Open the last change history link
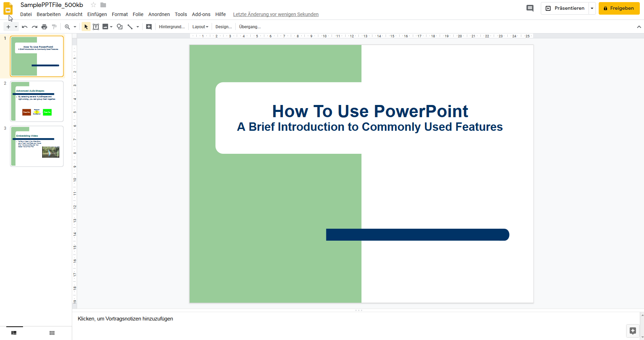 point(275,14)
